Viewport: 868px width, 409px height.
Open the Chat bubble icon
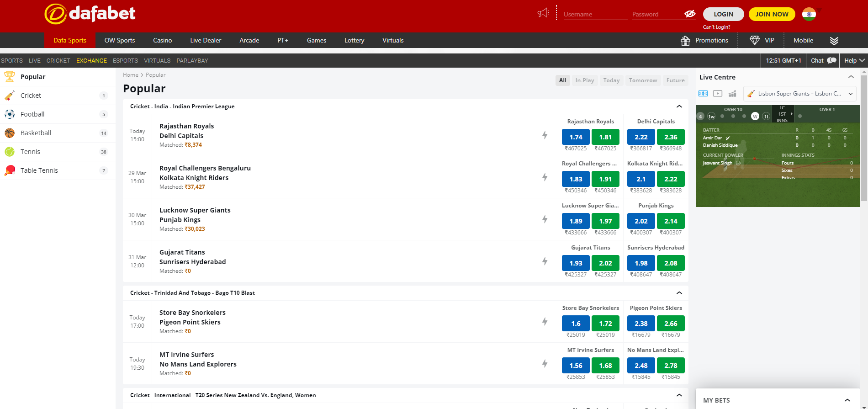pyautogui.click(x=832, y=60)
